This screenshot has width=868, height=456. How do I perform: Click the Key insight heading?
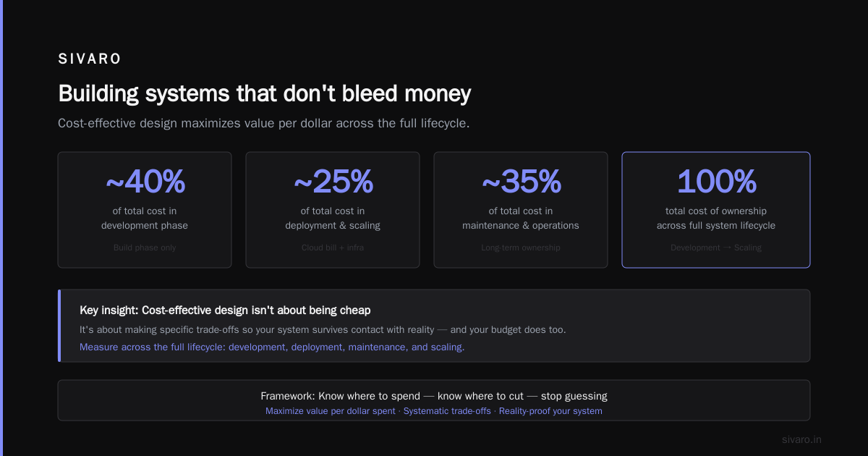coord(225,310)
